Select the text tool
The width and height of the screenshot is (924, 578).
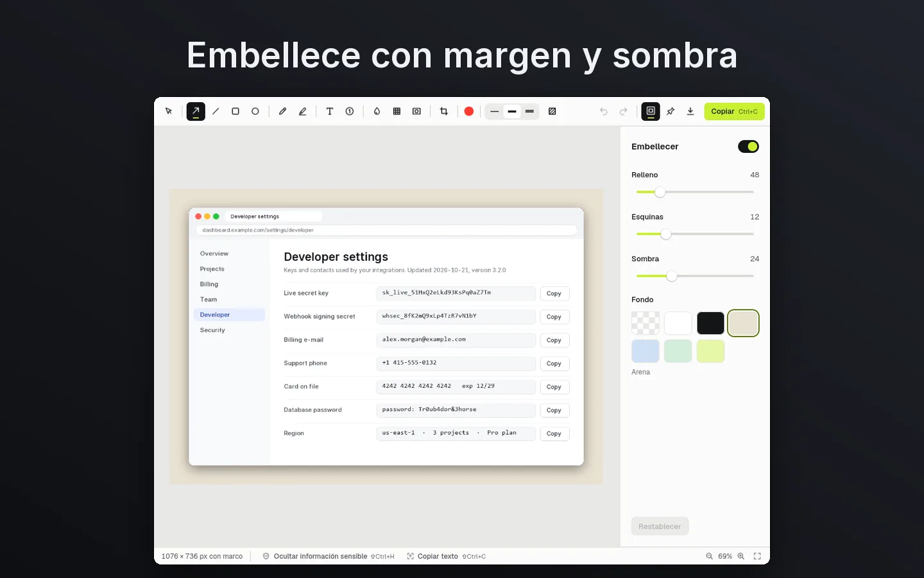[x=330, y=111]
